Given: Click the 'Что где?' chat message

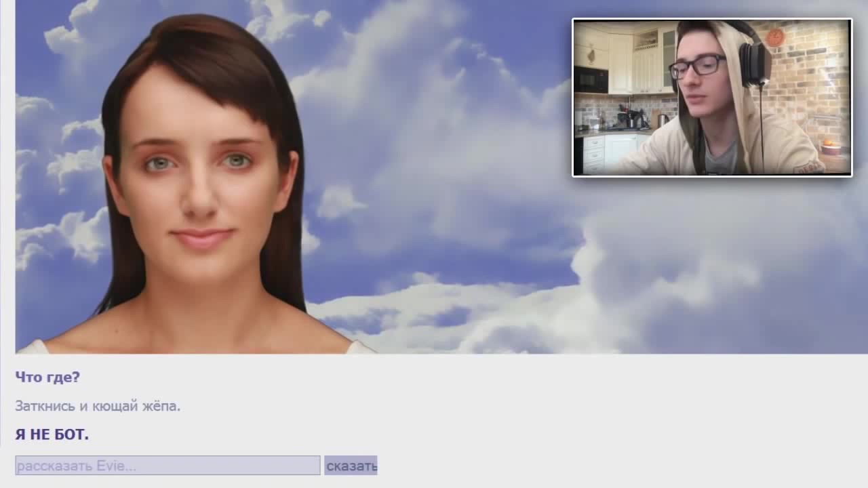Looking at the screenshot, I should point(47,378).
